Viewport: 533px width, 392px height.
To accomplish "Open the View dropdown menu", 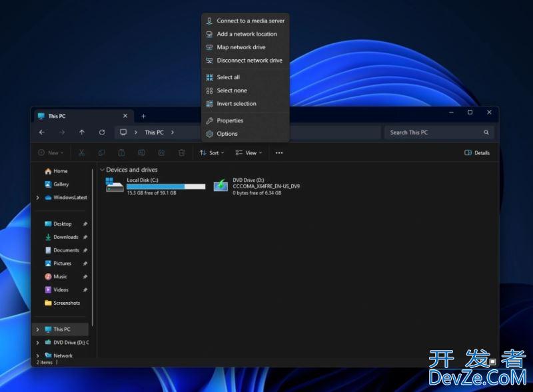I will [249, 152].
